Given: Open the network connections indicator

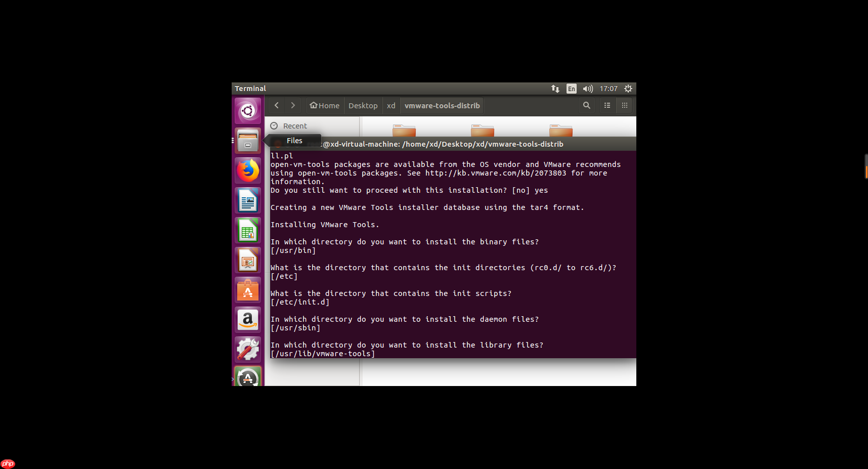Looking at the screenshot, I should click(x=555, y=89).
